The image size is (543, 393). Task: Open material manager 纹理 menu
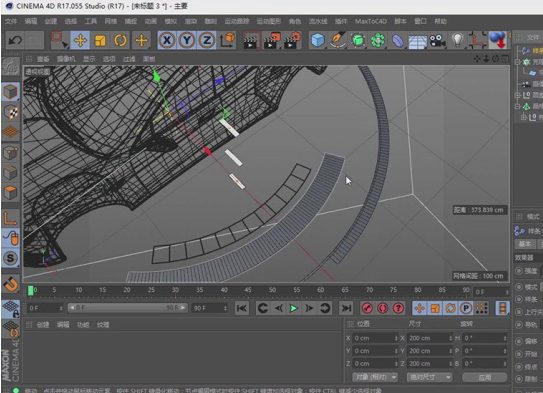(x=103, y=325)
